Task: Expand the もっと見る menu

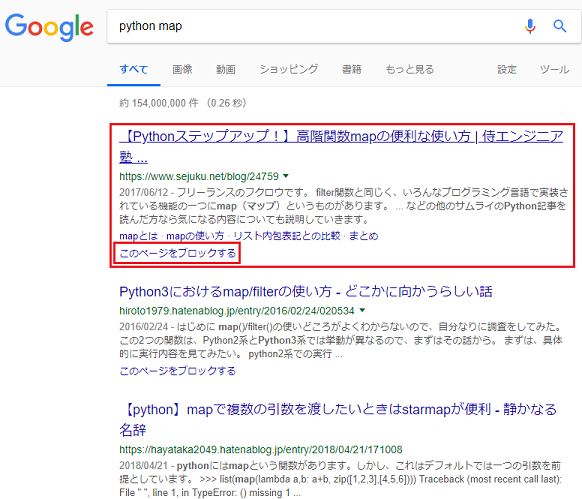Action: pos(410,69)
